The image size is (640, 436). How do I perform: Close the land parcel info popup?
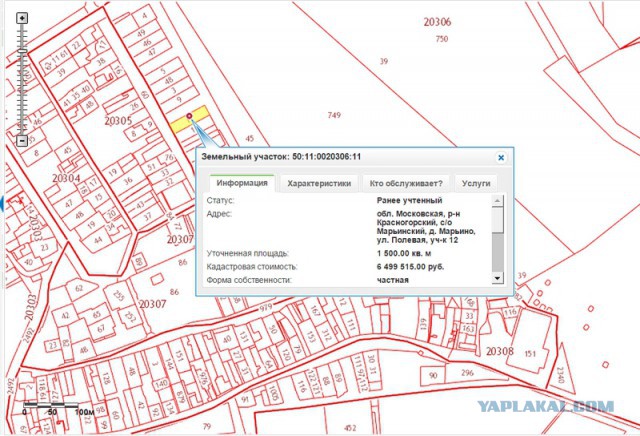501,157
